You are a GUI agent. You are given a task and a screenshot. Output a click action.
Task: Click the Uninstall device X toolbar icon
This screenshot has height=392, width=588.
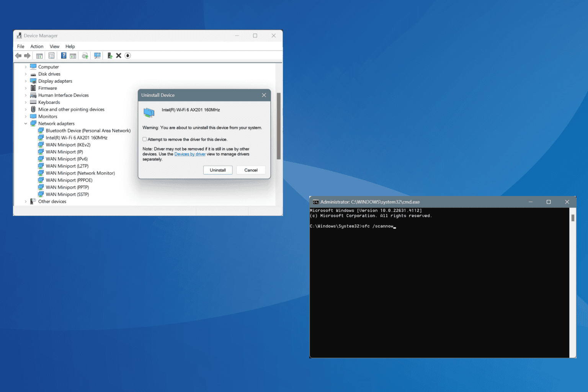coord(119,56)
